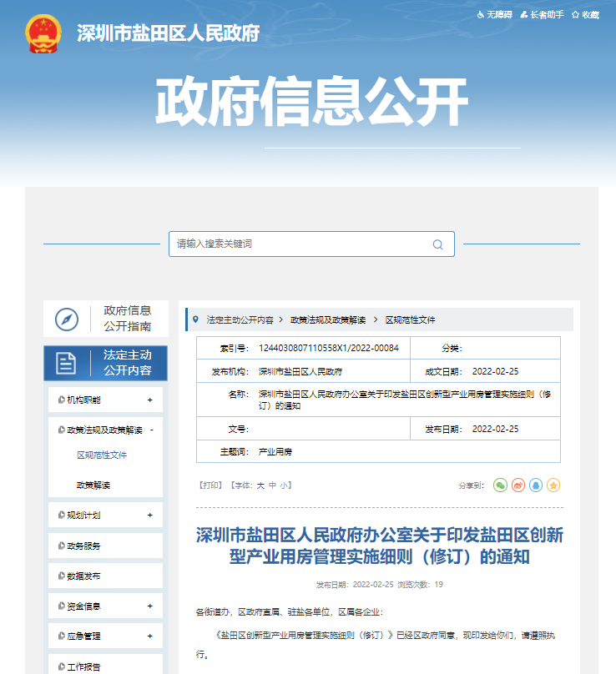Select the 法定主动公开内容 tab
Image resolution: width=616 pixels, height=674 pixels.
pos(105,363)
